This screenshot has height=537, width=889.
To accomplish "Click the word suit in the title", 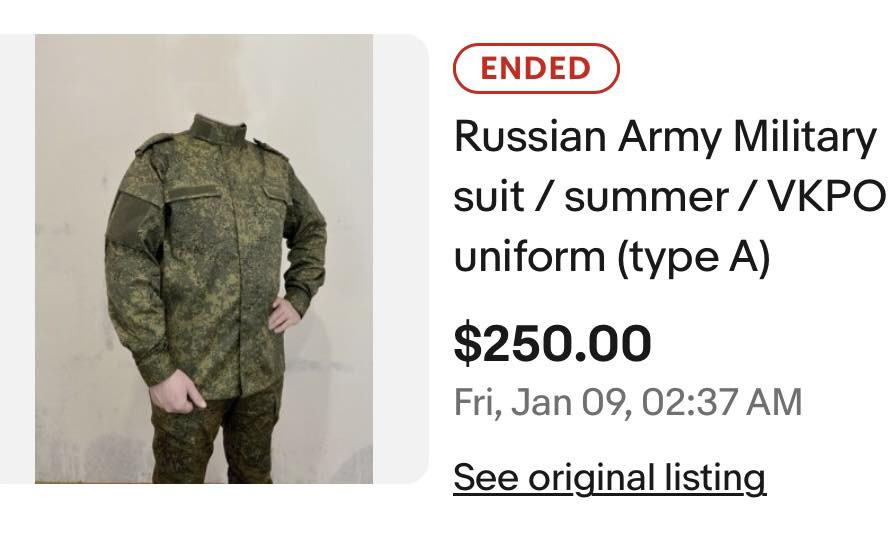I will 487,197.
